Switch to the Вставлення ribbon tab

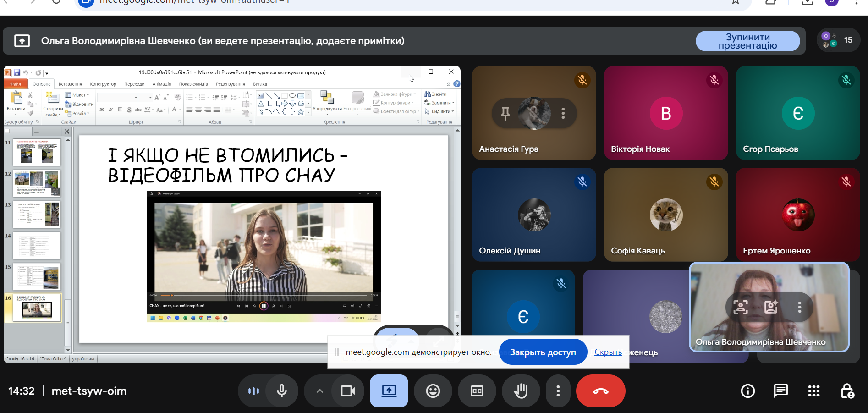[x=70, y=84]
